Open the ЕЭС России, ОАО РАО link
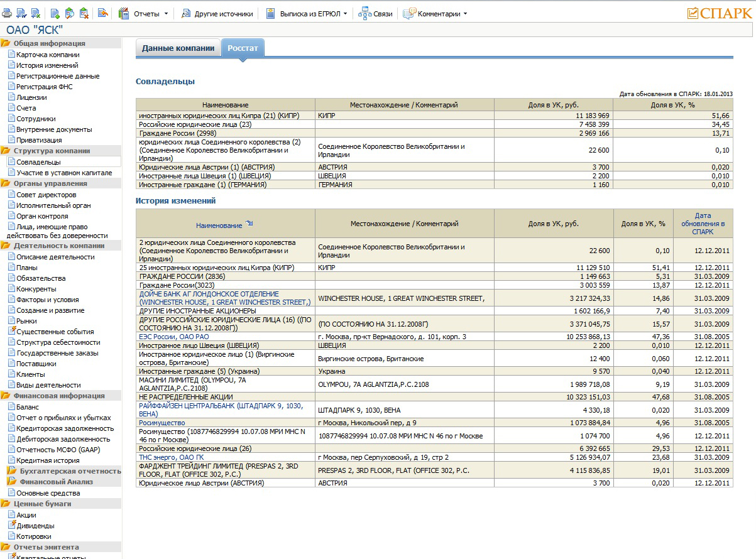Viewport: 756px width, 559px height. (174, 337)
